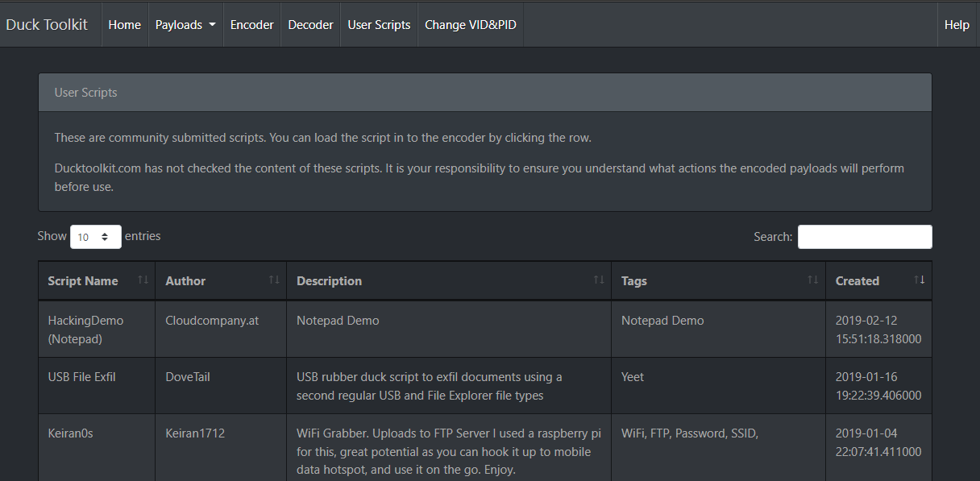Viewport: 980px width, 481px height.
Task: Click Author column sort arrows icon
Action: 274,280
